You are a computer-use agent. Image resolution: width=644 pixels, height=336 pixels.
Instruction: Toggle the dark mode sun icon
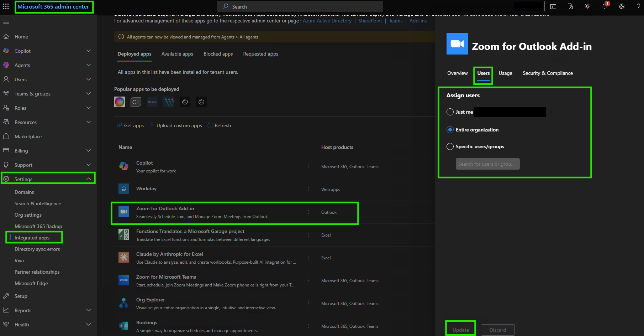point(587,6)
